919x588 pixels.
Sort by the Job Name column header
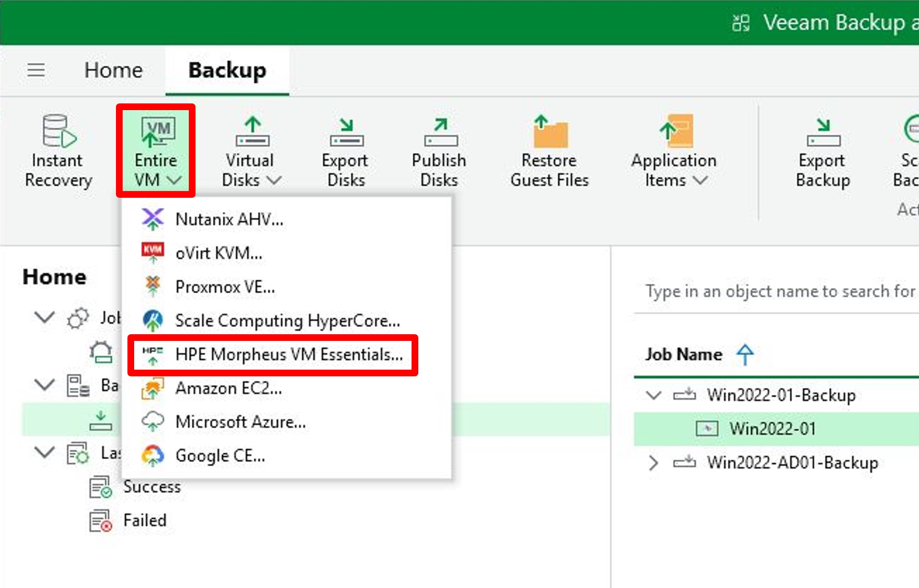[683, 354]
